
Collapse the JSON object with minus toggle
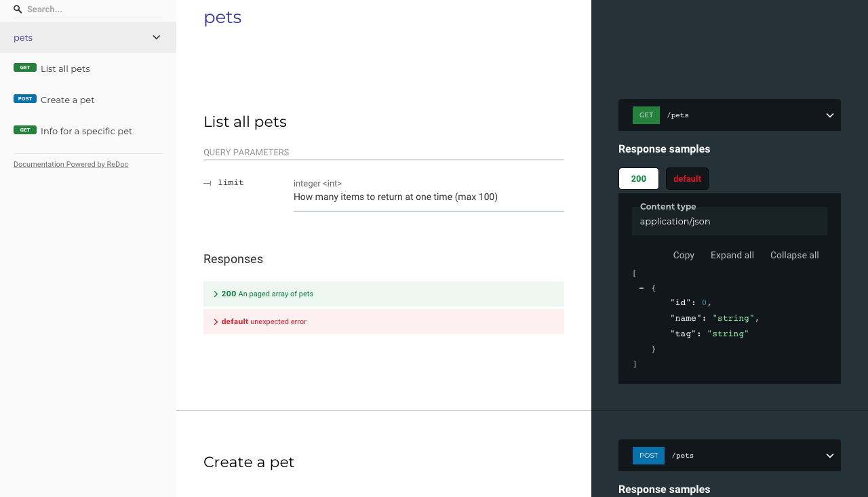(642, 288)
